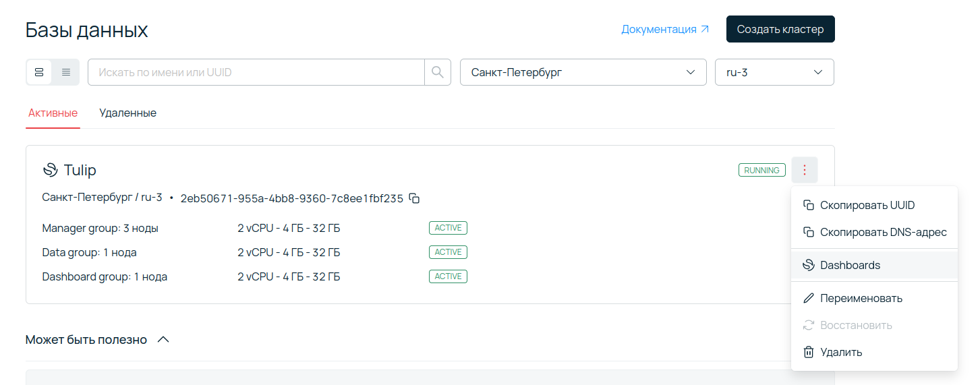Image resolution: width=980 pixels, height=385 pixels.
Task: Click the ACTIVE badge for Manager group
Action: click(x=448, y=228)
